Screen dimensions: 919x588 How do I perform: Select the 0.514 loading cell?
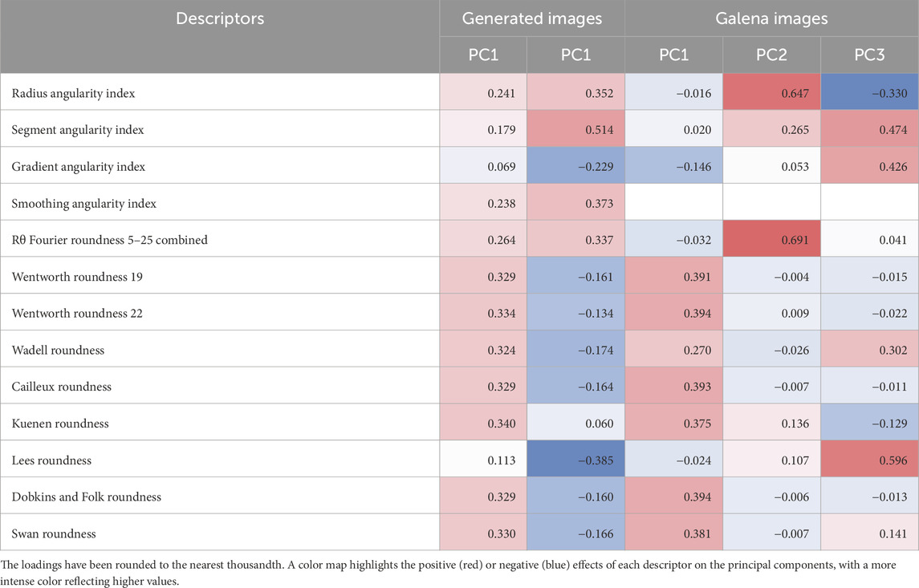575,129
